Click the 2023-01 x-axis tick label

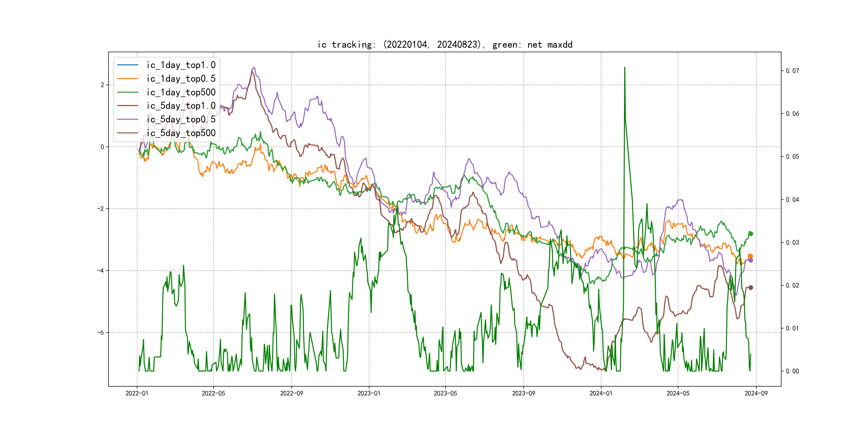(369, 393)
